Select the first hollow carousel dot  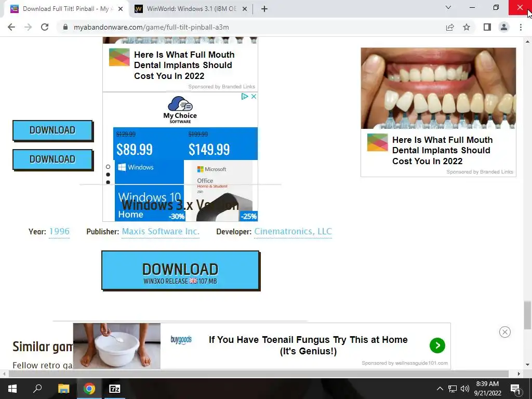(108, 167)
